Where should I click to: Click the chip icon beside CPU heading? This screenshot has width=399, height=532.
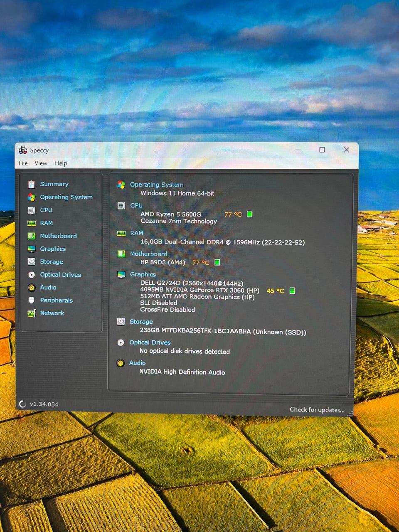[121, 205]
